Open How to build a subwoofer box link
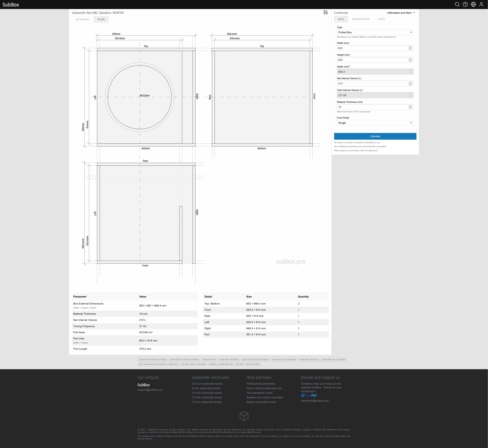 coord(264,388)
